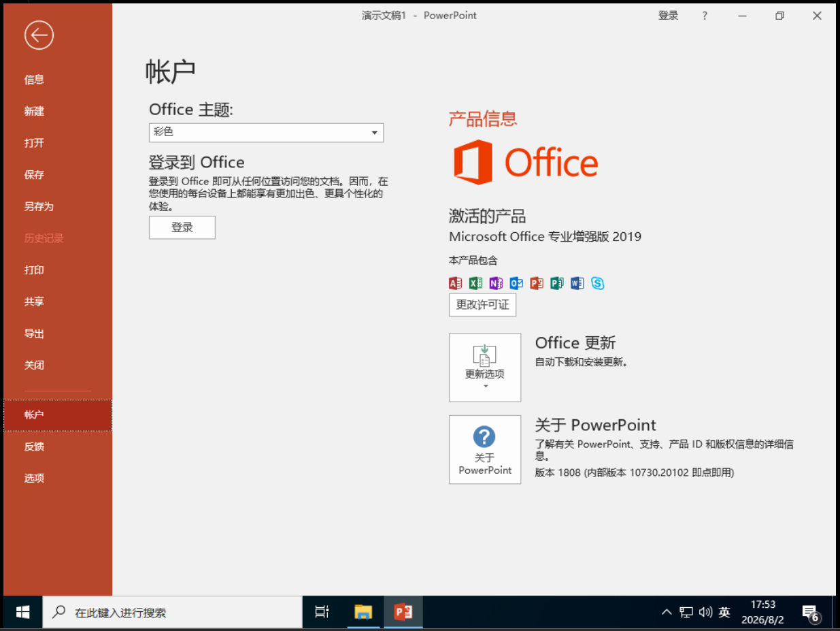Image resolution: width=840 pixels, height=631 pixels.
Task: Open the help question mark in title bar
Action: coord(705,16)
